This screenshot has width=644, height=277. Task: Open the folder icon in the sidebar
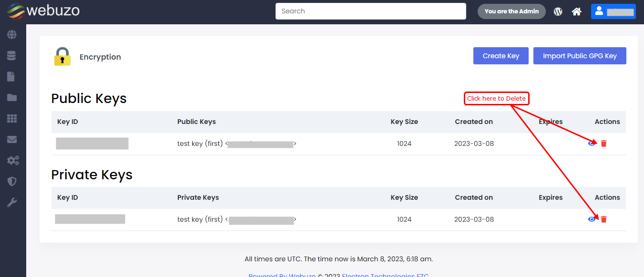(x=12, y=98)
